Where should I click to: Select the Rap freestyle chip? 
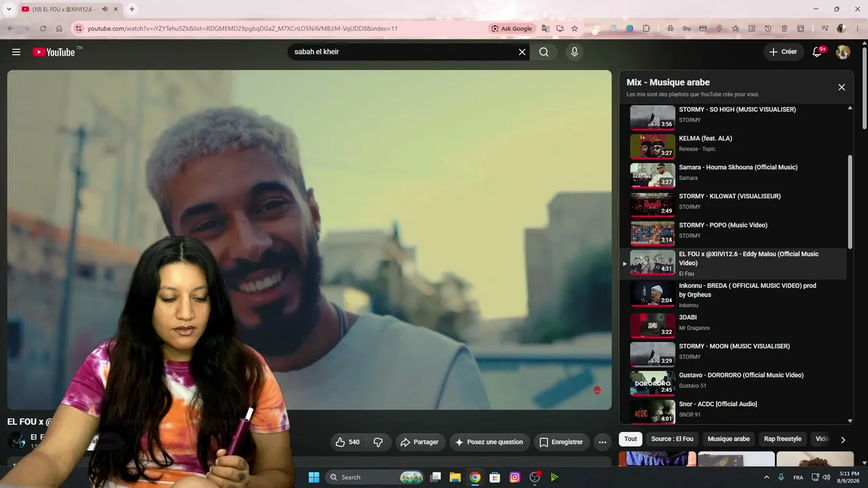click(x=783, y=439)
